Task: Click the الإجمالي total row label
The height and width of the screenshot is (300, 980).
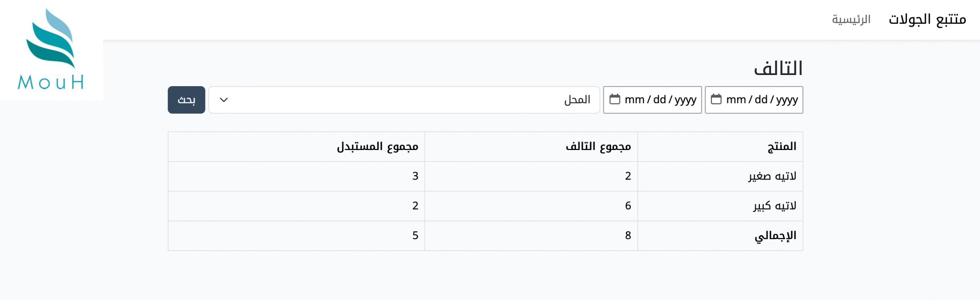Action: (x=775, y=236)
